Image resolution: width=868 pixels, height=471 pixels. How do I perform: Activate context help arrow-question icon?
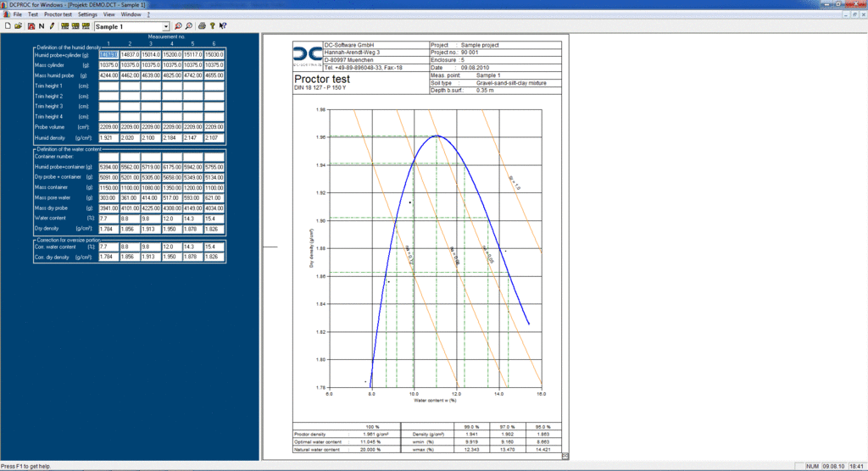pos(223,26)
